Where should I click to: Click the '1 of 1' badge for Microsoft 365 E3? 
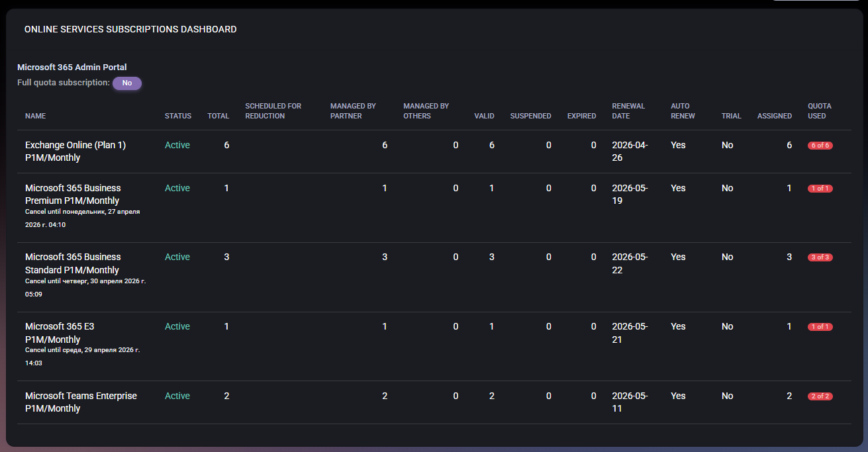point(820,326)
